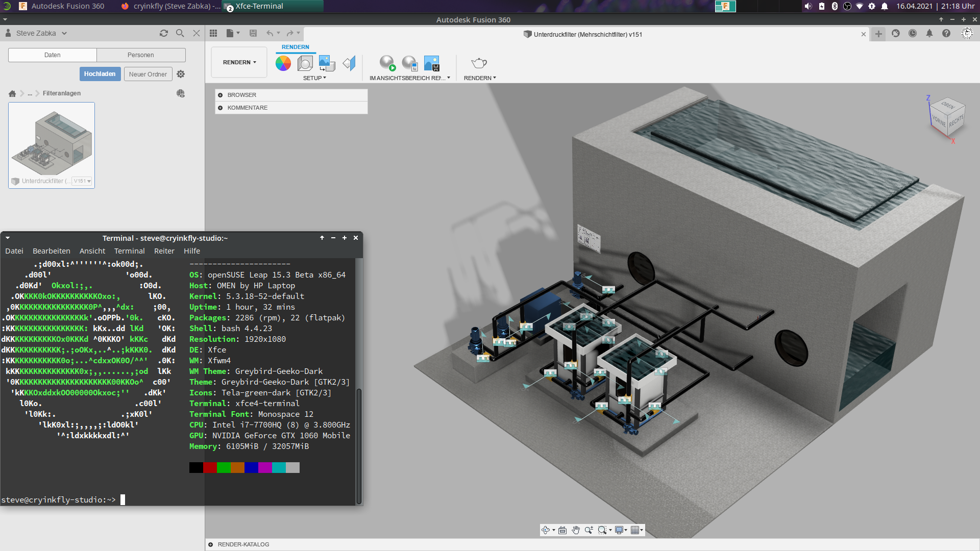Viewport: 980px width, 551px height.
Task: Start an In-Canvas Render with the play sphere
Action: click(388, 63)
